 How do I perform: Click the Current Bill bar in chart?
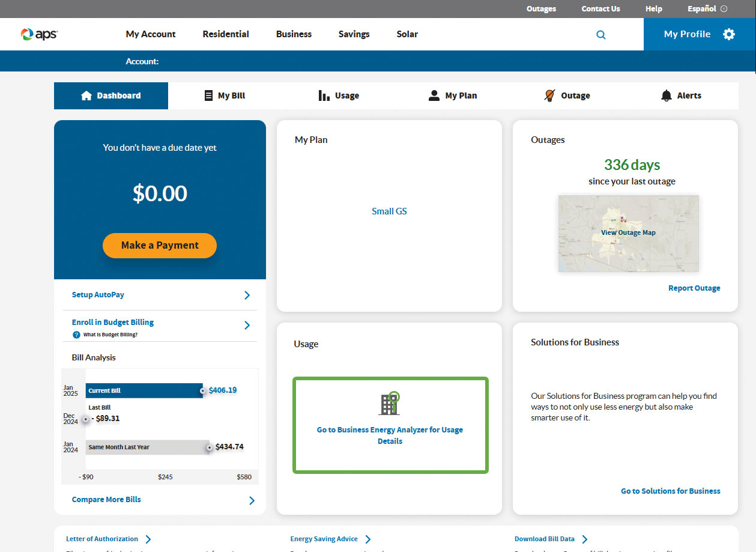point(144,390)
